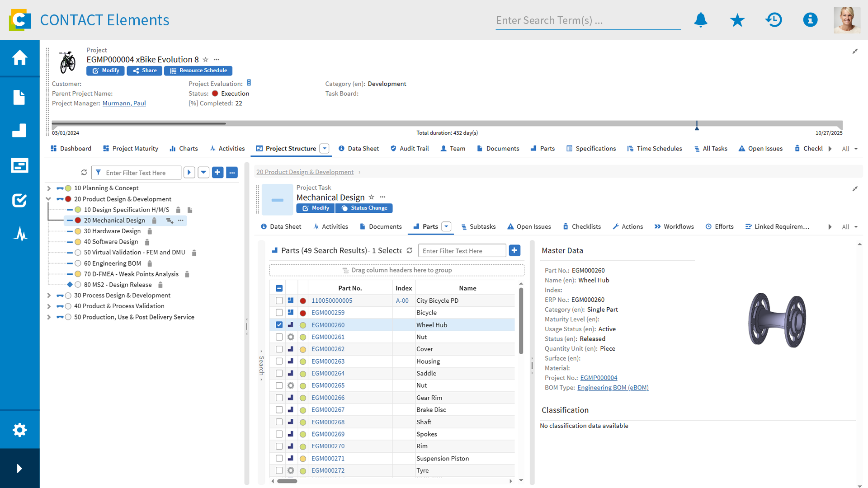This screenshot has height=488, width=868.
Task: Click the info icon in header
Action: 810,20
